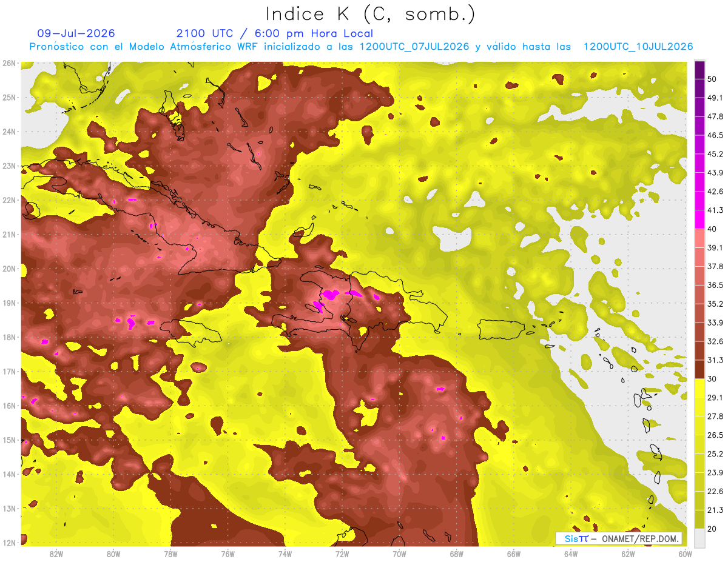Click the colorbar label "23.9"
728x562 pixels.
[x=715, y=472]
